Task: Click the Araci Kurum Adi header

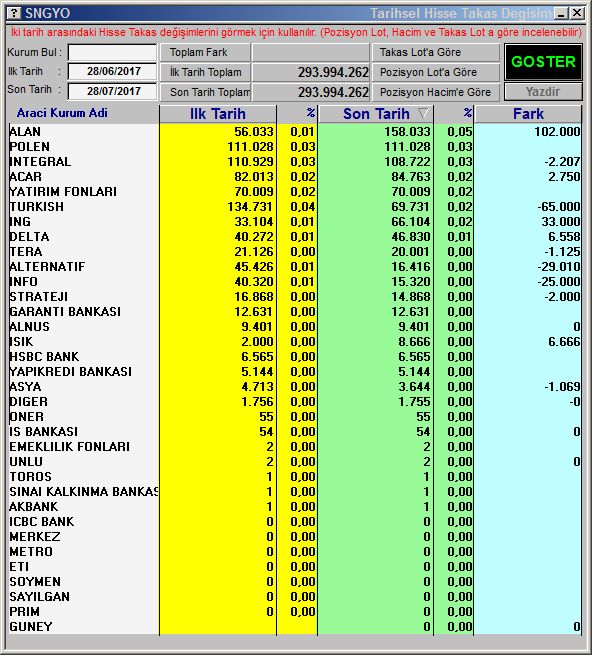Action: pos(62,113)
